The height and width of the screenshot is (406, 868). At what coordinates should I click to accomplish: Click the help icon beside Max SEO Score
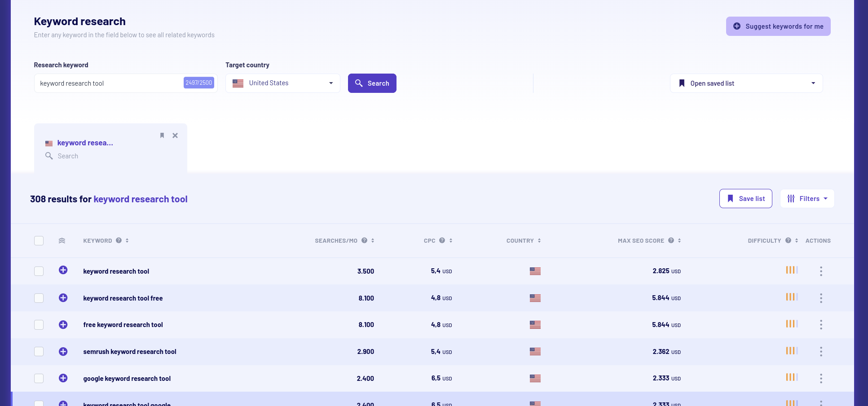[671, 240]
